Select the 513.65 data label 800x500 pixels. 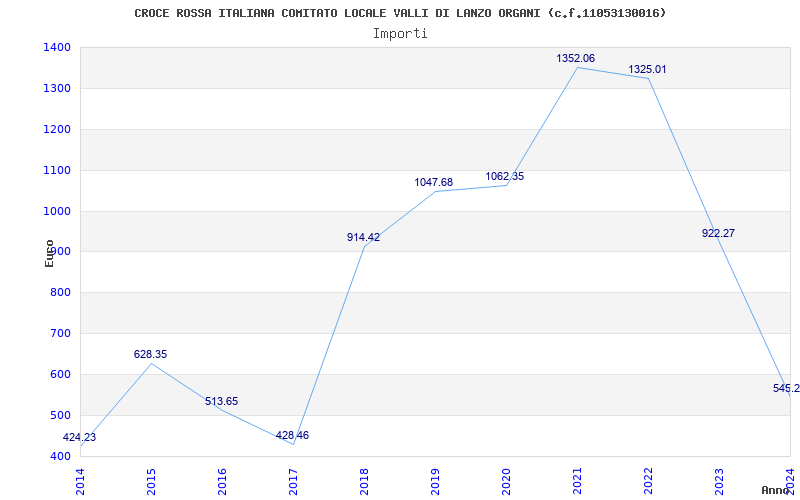(221, 401)
